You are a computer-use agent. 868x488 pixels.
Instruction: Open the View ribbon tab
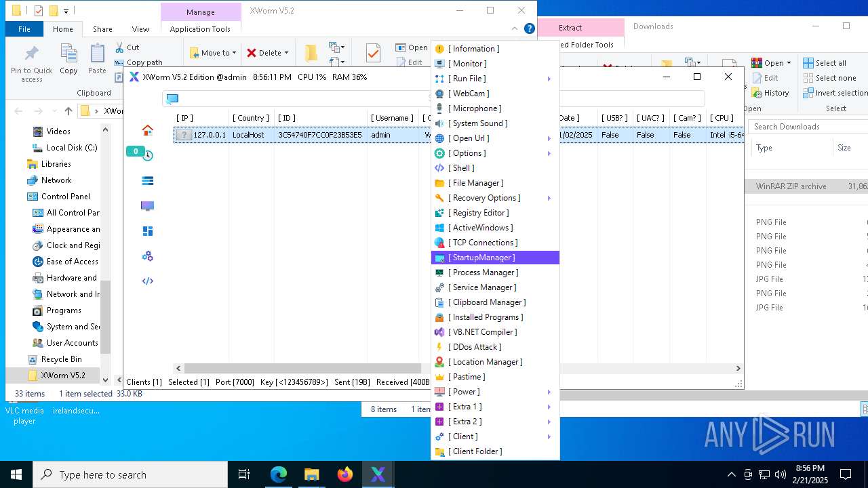point(140,29)
